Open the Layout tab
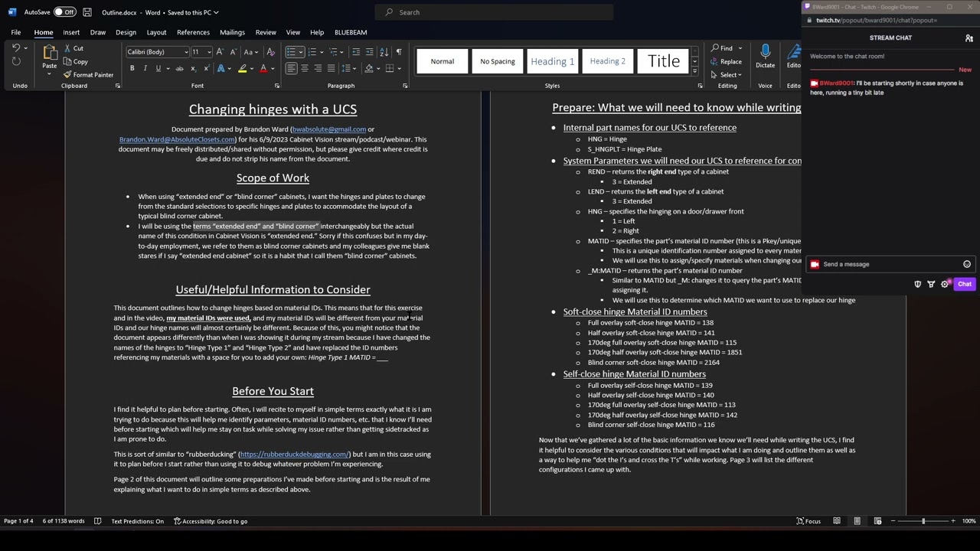Viewport: 980px width, 551px height. (x=156, y=32)
